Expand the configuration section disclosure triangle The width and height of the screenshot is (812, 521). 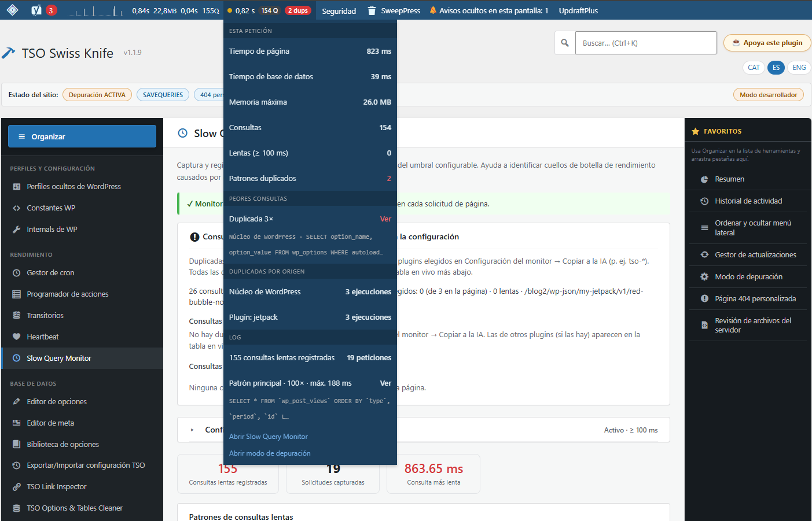(192, 430)
